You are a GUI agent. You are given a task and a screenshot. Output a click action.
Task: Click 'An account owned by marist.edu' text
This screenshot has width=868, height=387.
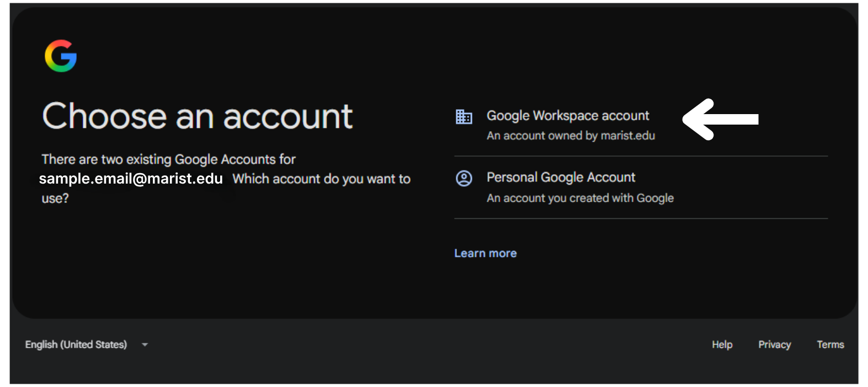571,136
